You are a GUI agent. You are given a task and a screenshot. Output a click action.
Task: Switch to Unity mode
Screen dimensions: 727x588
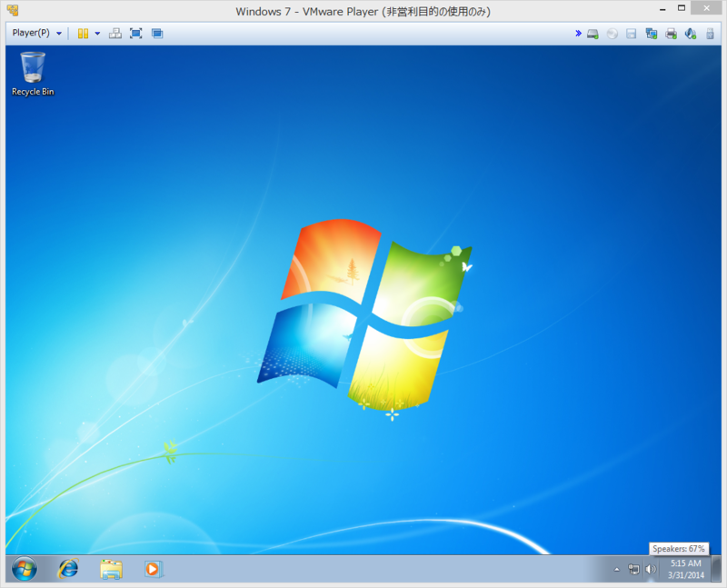(157, 34)
